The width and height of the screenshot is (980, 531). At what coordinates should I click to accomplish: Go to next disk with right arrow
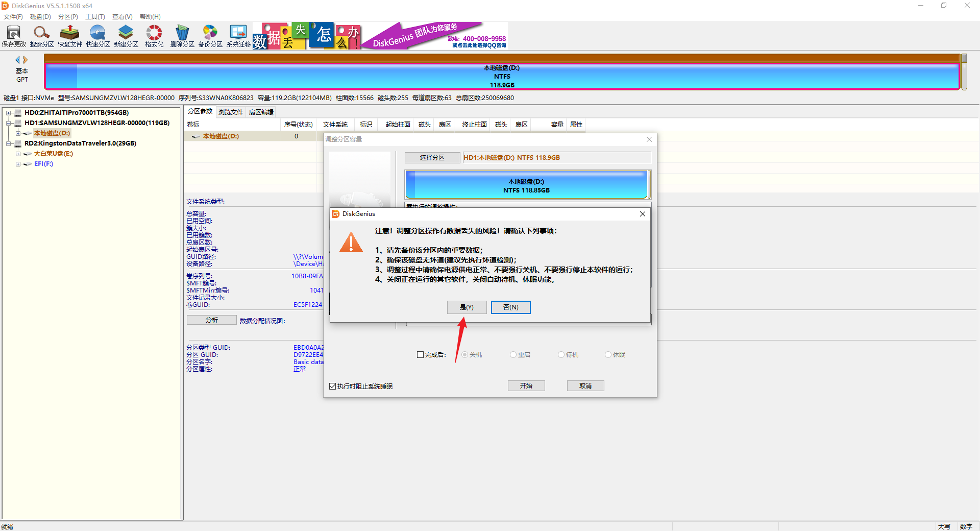[26, 60]
